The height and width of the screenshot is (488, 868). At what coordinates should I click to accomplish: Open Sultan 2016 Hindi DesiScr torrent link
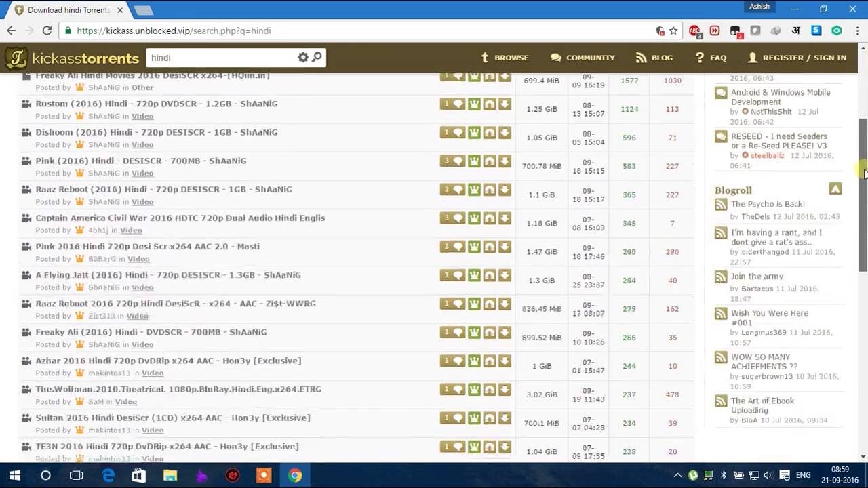(x=173, y=418)
